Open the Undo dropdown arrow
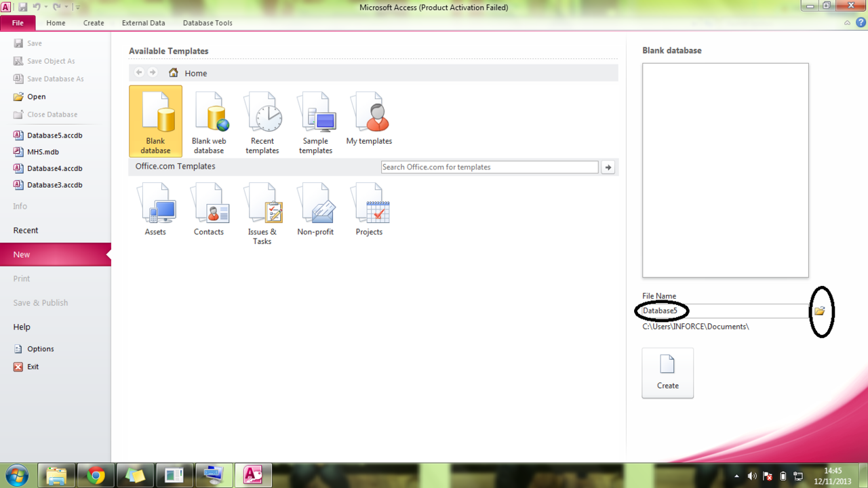The width and height of the screenshot is (868, 488). (45, 7)
